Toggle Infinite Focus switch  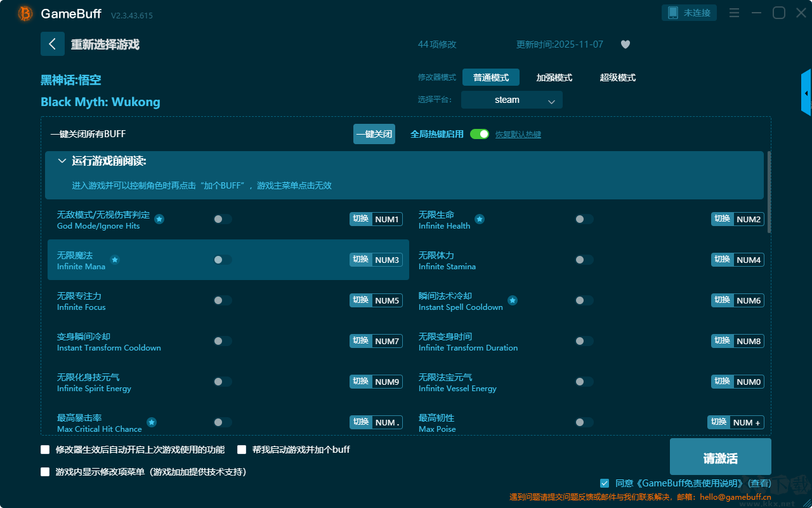pyautogui.click(x=223, y=300)
